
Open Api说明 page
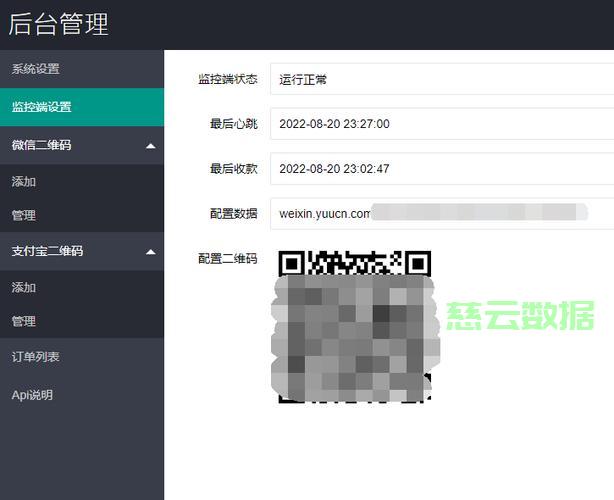[81, 395]
